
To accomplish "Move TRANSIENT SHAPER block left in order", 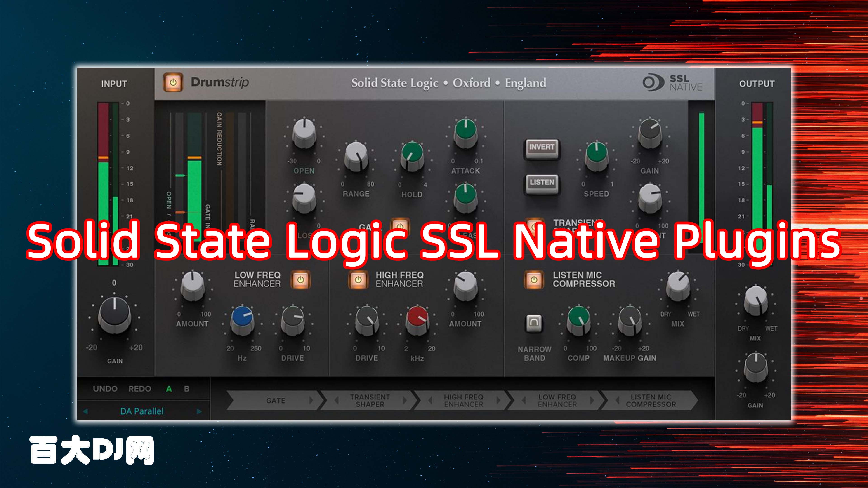I will coord(336,400).
